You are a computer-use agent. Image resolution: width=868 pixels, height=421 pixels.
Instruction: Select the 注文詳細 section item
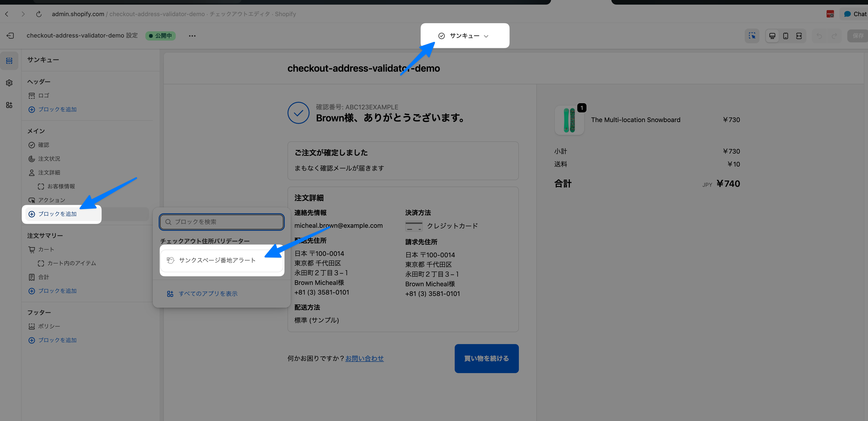pos(49,172)
